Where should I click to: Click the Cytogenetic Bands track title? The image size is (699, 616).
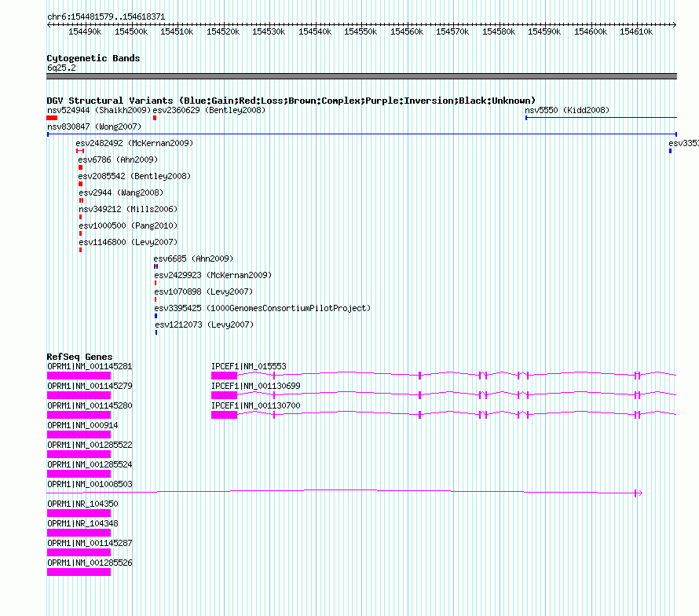[x=93, y=58]
